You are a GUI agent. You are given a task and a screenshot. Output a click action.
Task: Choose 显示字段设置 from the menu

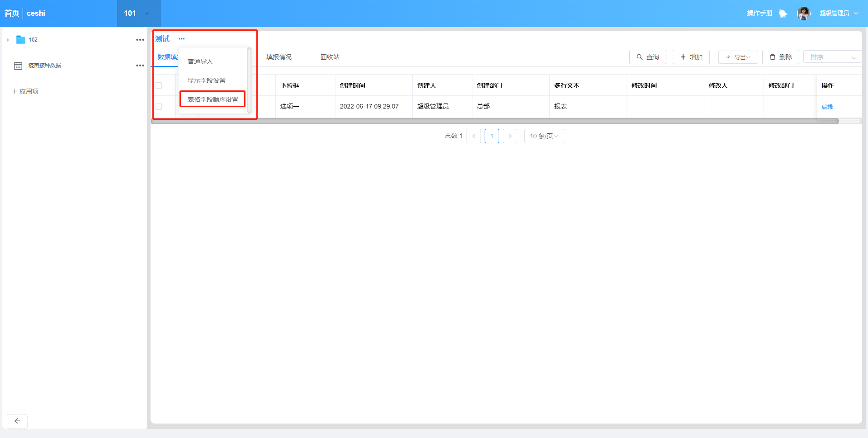pyautogui.click(x=207, y=80)
